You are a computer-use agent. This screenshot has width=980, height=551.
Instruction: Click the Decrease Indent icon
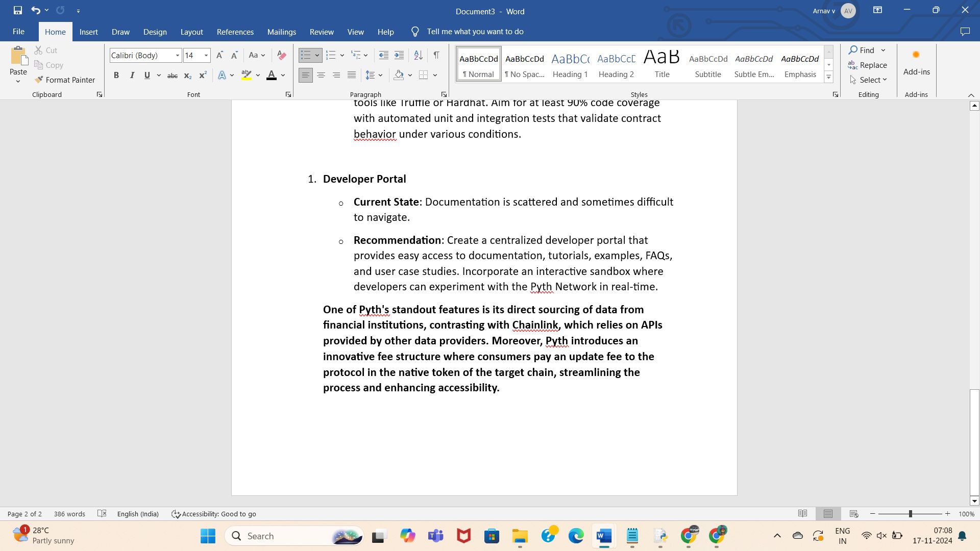click(x=382, y=55)
